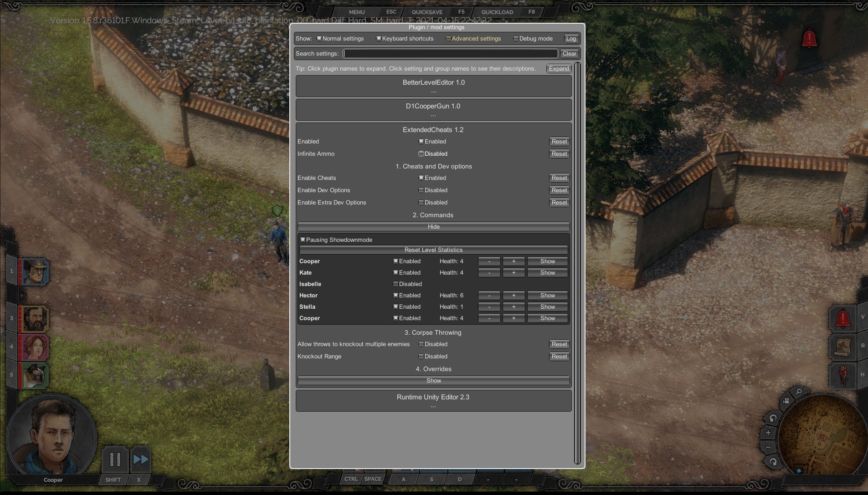
Task: Select bearded Hector's portrait in slot 3
Action: [35, 319]
